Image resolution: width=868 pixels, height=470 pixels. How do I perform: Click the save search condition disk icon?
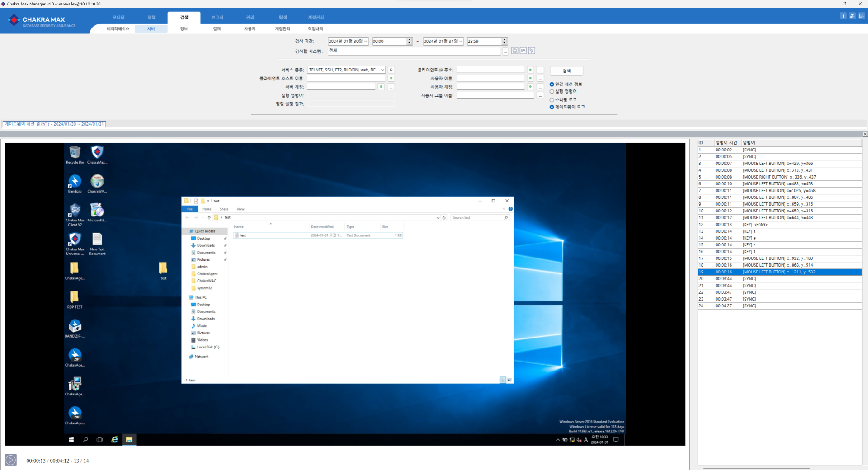click(514, 51)
